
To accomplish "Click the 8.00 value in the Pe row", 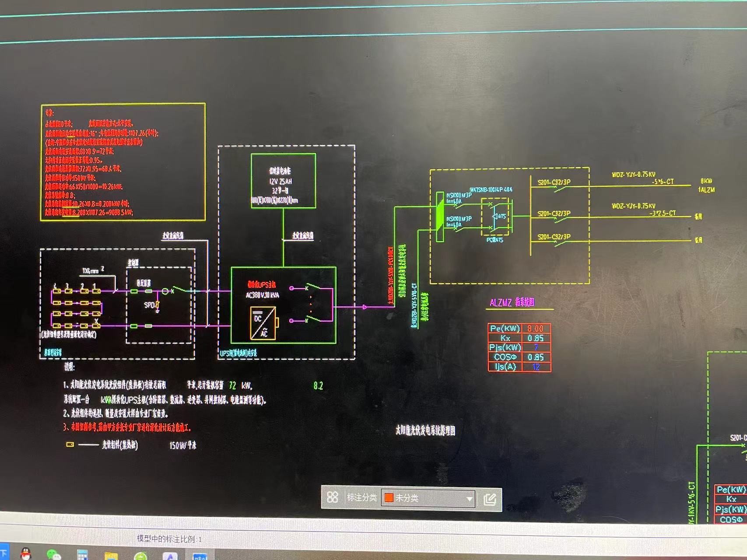I will pos(535,329).
